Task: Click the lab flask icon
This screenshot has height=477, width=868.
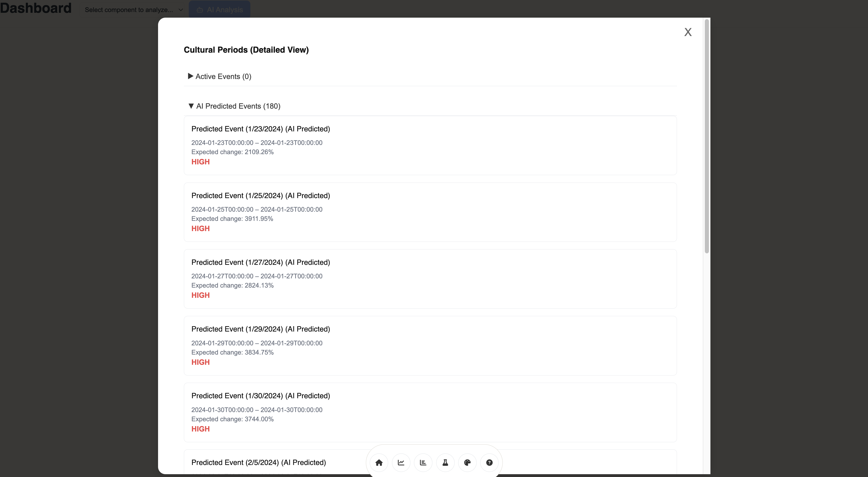Action: coord(445,462)
